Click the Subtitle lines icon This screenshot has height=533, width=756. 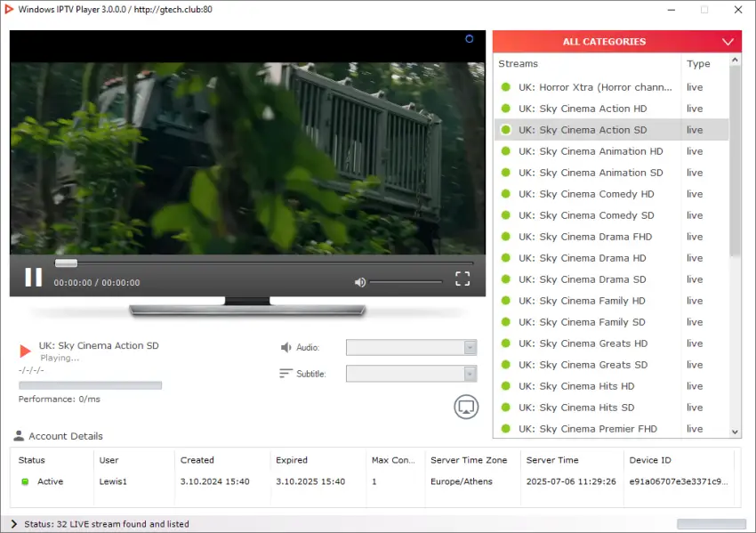pos(286,374)
